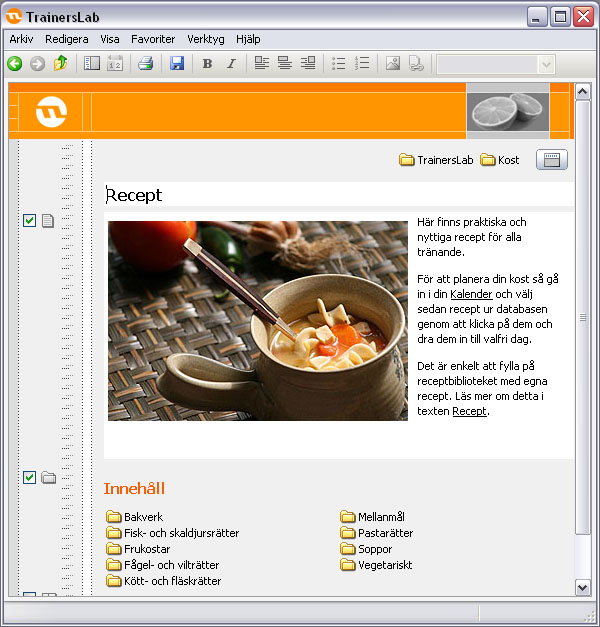
Task: Open the Pastarätter folder
Action: (385, 533)
